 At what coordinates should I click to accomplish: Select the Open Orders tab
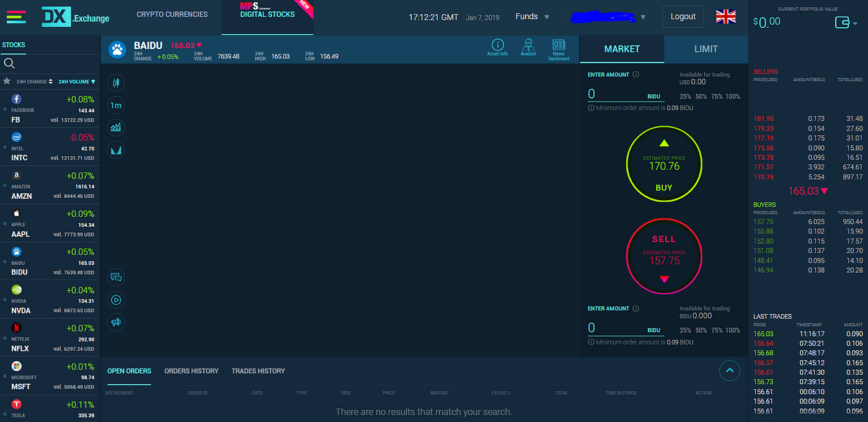tap(129, 371)
